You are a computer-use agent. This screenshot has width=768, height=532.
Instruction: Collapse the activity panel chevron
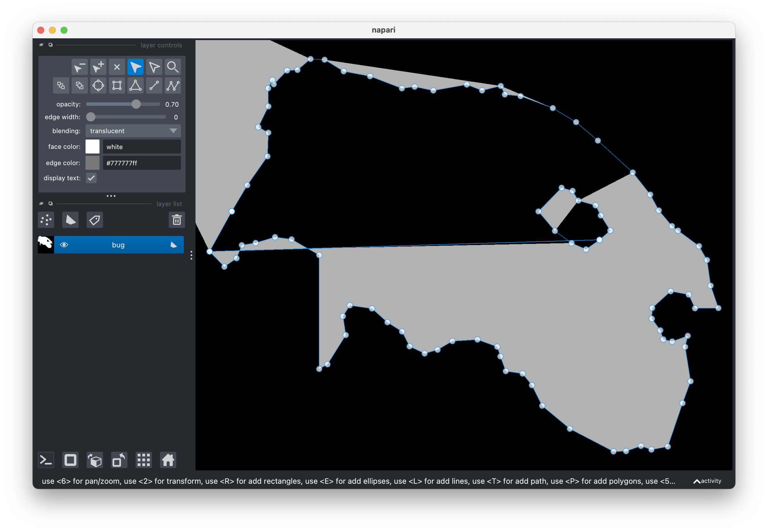696,481
